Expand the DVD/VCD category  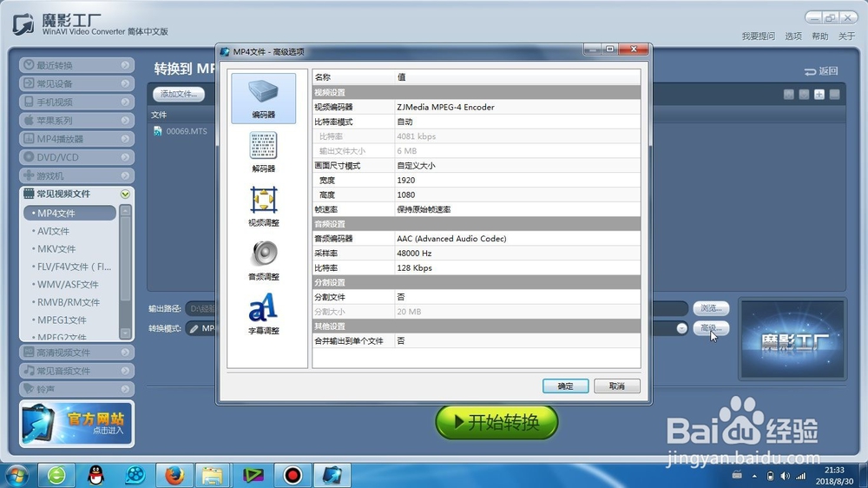77,157
